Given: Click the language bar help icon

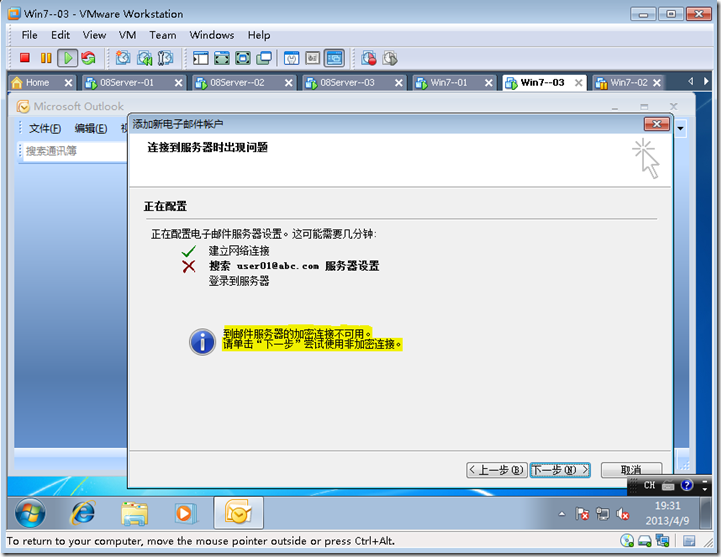Looking at the screenshot, I should coord(687,485).
